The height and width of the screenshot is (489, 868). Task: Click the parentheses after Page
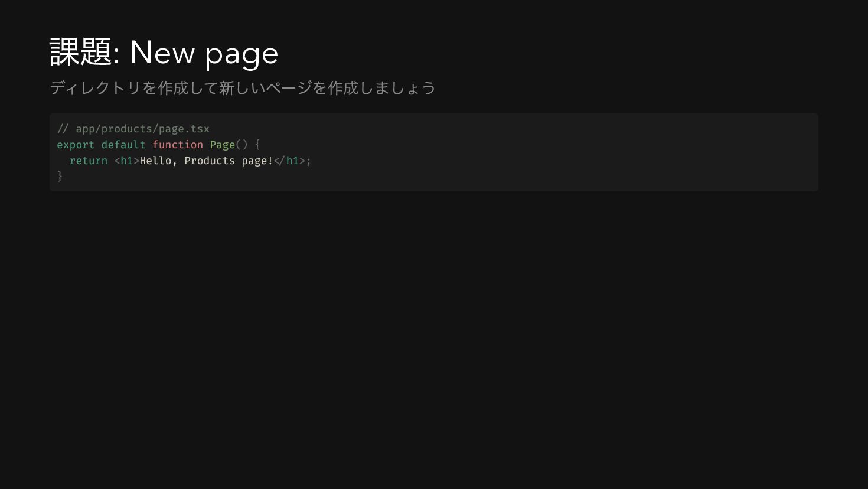click(x=242, y=145)
